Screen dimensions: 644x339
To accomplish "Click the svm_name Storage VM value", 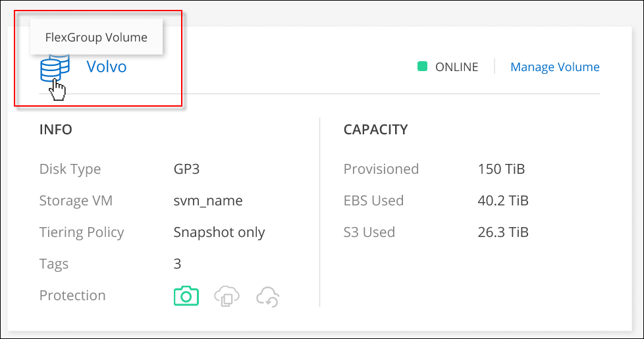I will [x=207, y=201].
